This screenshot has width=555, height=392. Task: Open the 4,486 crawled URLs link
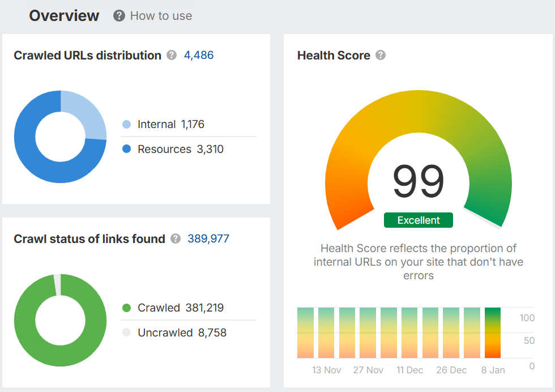click(199, 55)
